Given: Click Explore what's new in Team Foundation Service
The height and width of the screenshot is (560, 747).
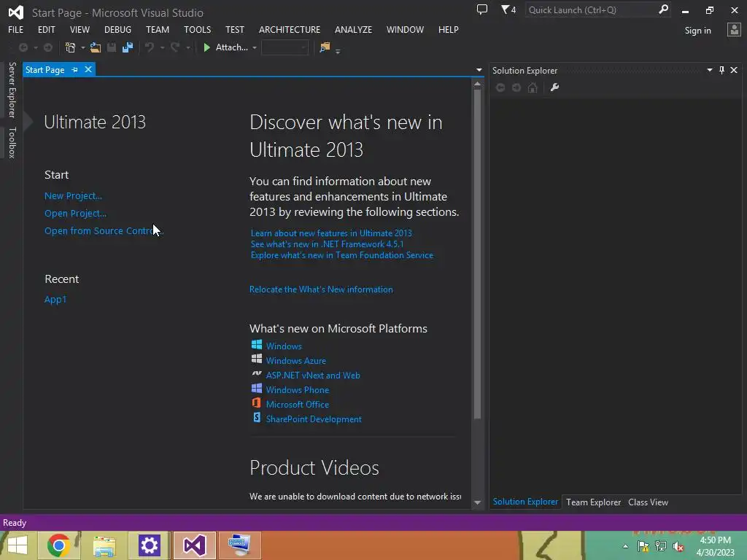Looking at the screenshot, I should pyautogui.click(x=342, y=254).
